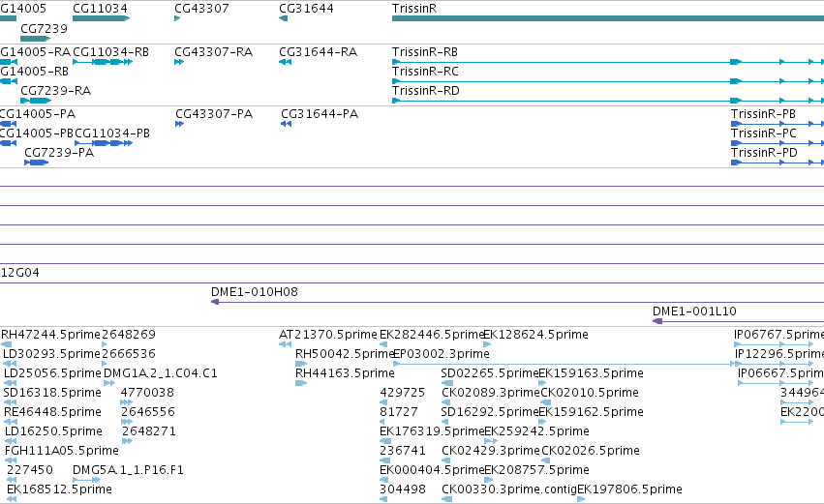This screenshot has width=824, height=504.
Task: Click EST label RH44163.5prime
Action: coord(345,373)
